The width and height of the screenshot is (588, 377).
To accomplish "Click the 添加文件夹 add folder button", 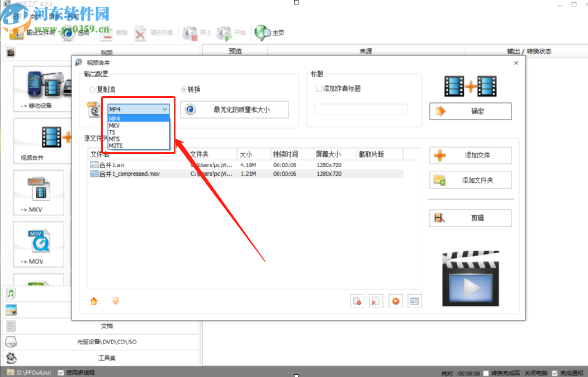I will coord(470,180).
